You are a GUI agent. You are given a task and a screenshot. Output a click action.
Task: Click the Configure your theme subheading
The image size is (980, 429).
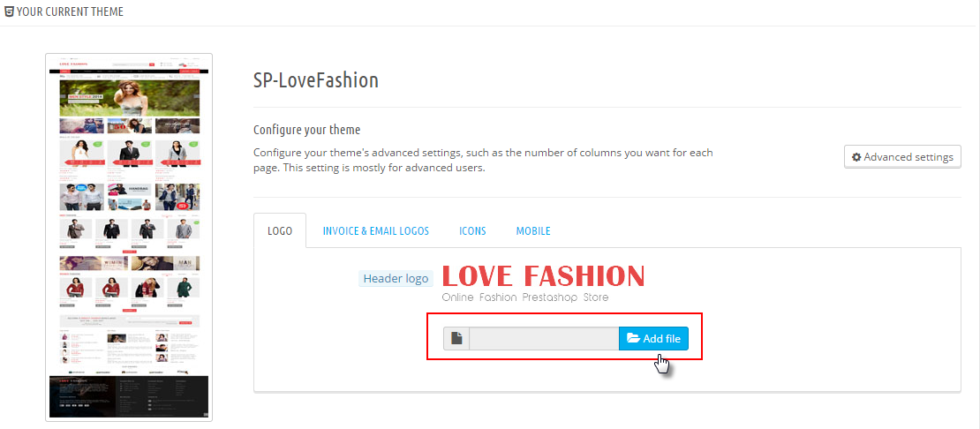[306, 130]
